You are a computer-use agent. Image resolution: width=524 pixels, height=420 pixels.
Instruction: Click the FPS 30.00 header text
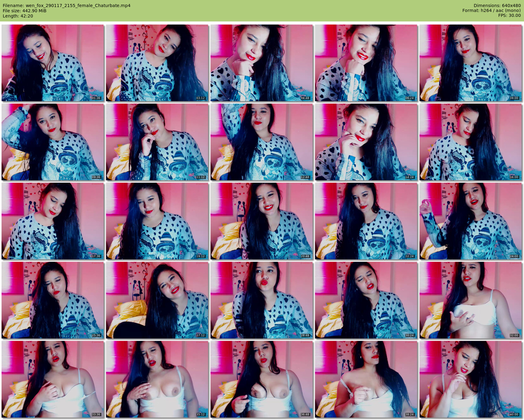point(509,15)
